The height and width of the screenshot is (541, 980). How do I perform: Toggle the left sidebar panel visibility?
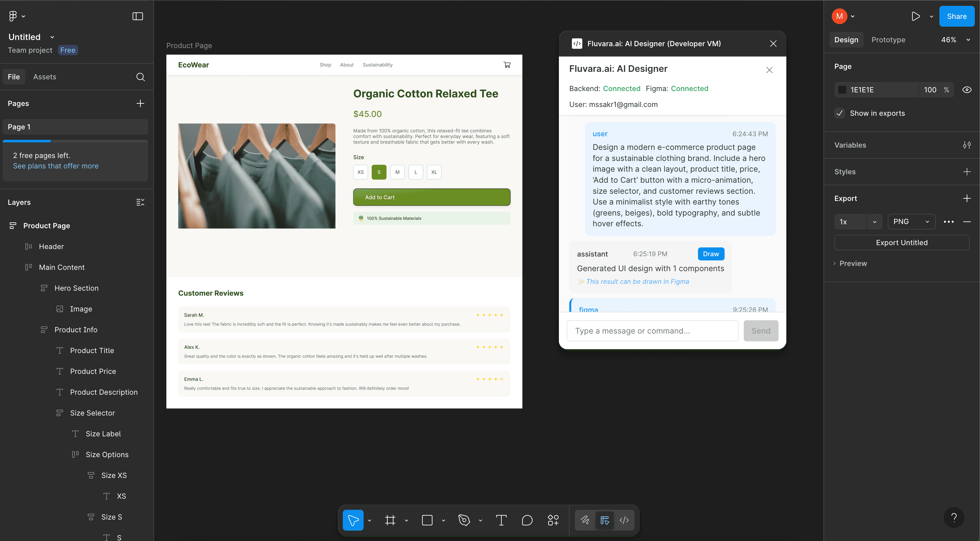click(137, 16)
